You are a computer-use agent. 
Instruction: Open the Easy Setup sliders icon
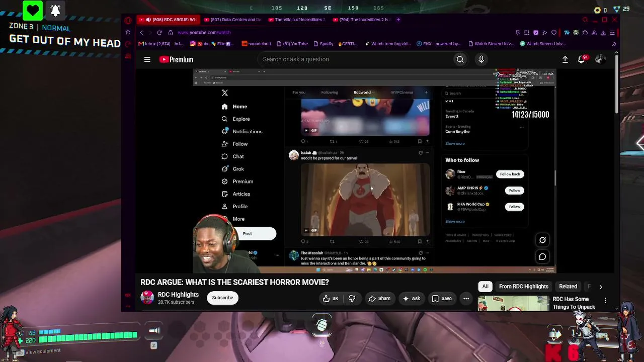pos(612,33)
